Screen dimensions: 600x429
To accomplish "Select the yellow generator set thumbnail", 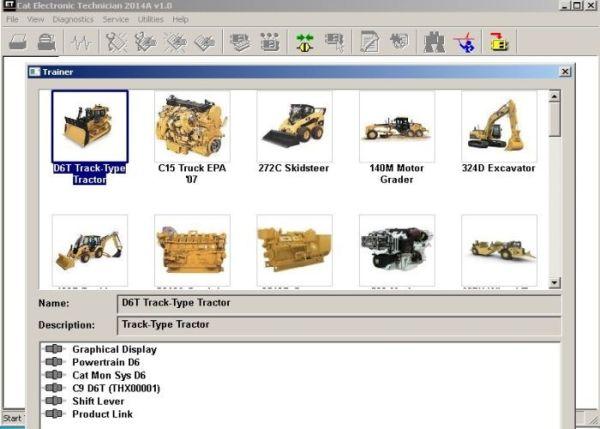I will [x=294, y=250].
